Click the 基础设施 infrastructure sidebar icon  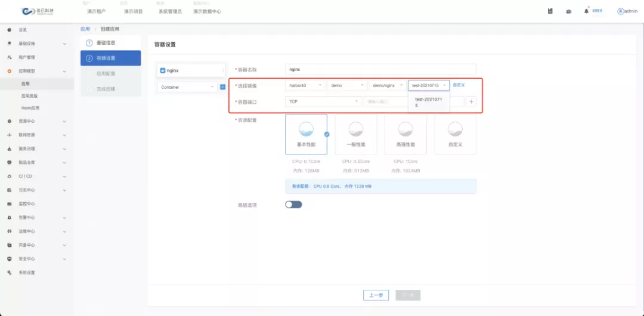(x=9, y=44)
